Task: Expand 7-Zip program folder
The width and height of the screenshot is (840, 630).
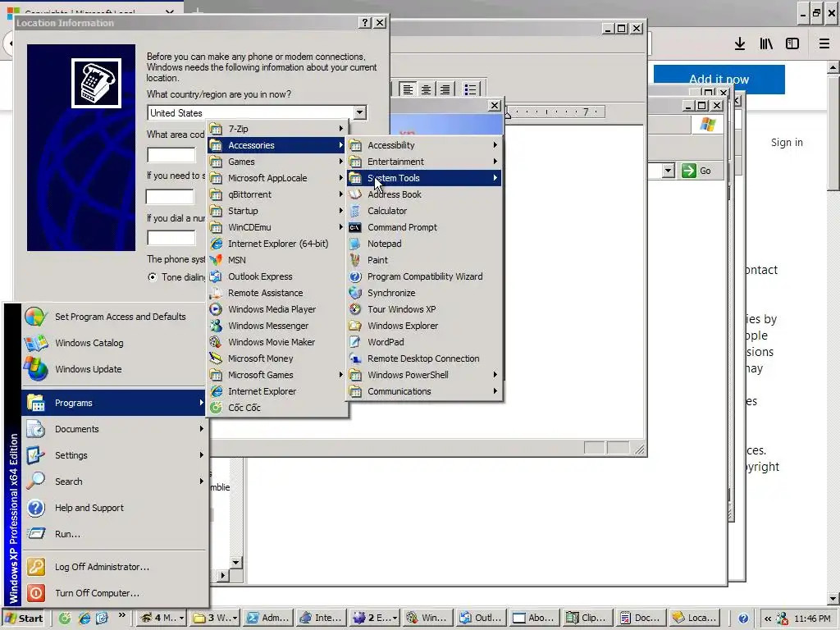Action: point(277,129)
